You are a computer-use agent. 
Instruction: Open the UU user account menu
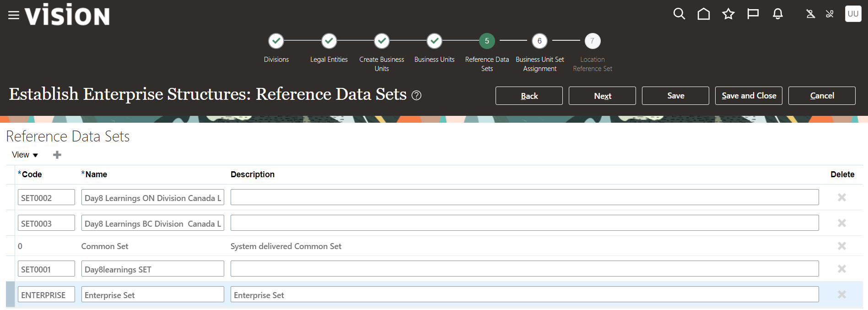point(853,14)
